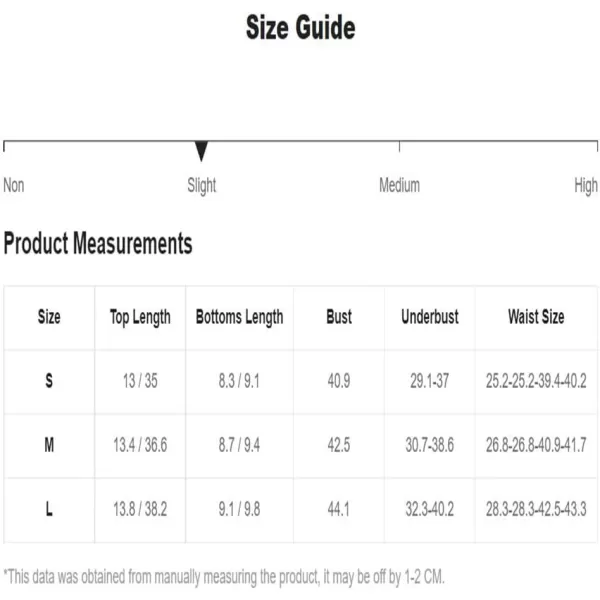Viewport: 600px width, 600px height.
Task: Select the Non stretch label
Action: pyautogui.click(x=14, y=185)
